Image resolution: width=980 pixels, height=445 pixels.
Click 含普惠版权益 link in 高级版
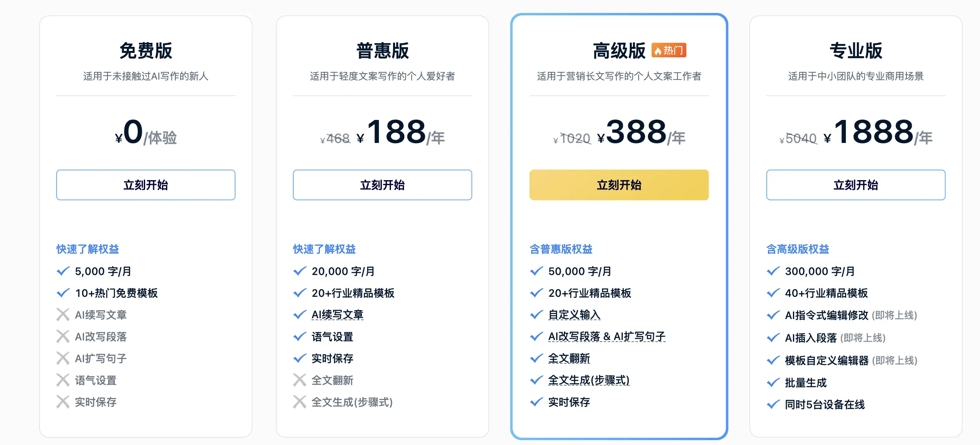[561, 249]
